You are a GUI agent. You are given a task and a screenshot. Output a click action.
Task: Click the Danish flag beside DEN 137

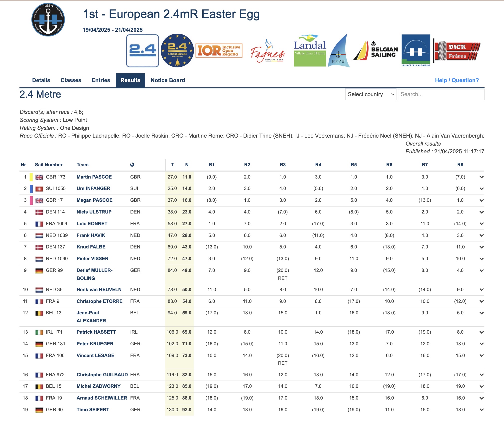point(39,247)
